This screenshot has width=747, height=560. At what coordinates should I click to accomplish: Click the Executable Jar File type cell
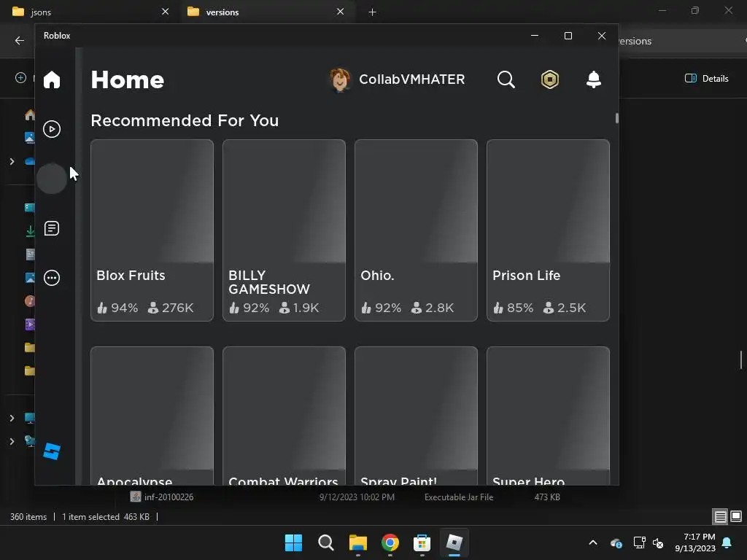(x=459, y=497)
